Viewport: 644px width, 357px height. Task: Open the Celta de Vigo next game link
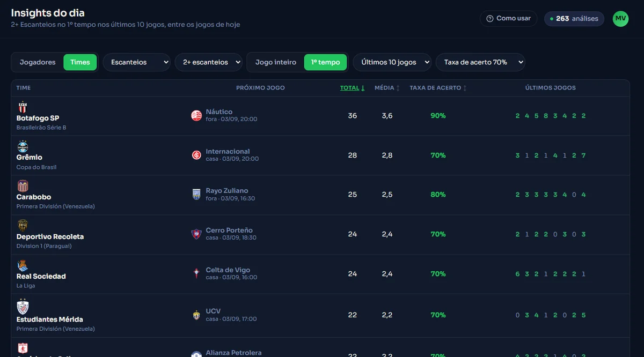tap(228, 270)
